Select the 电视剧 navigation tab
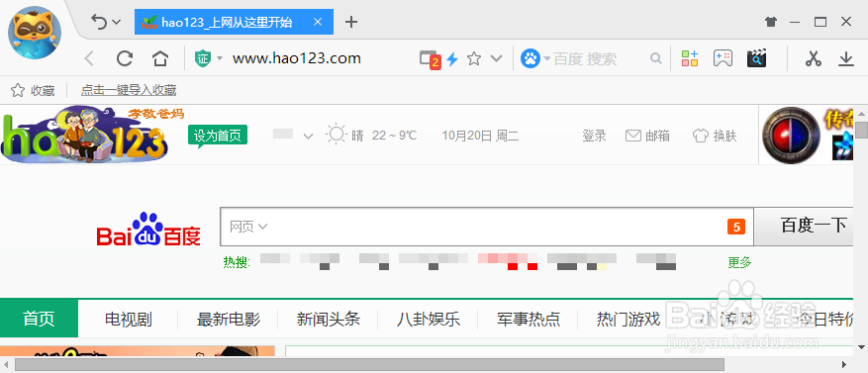This screenshot has width=868, height=373. (x=129, y=319)
